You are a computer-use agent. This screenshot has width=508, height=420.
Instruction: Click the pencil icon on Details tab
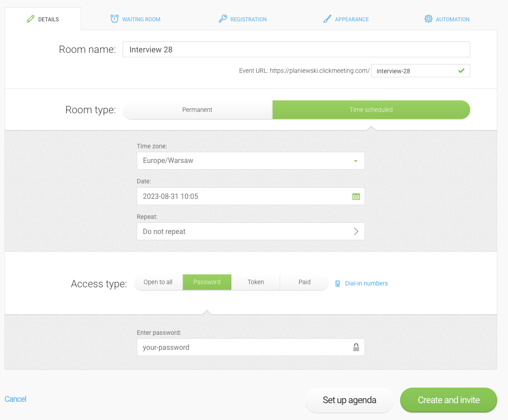31,19
